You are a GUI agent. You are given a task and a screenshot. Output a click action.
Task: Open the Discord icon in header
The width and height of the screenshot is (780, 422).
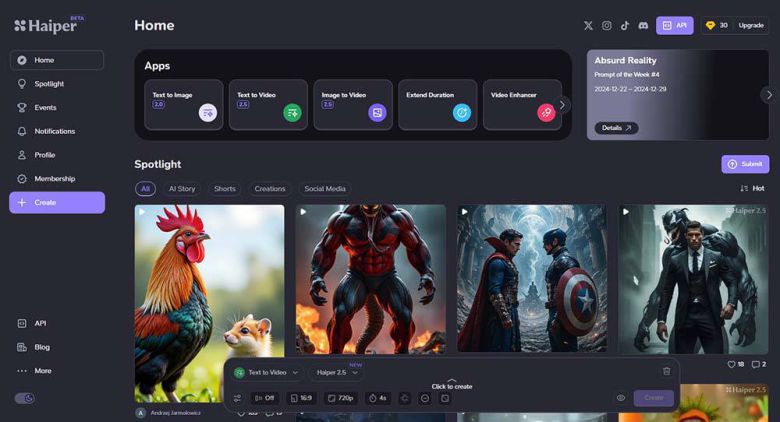[643, 25]
